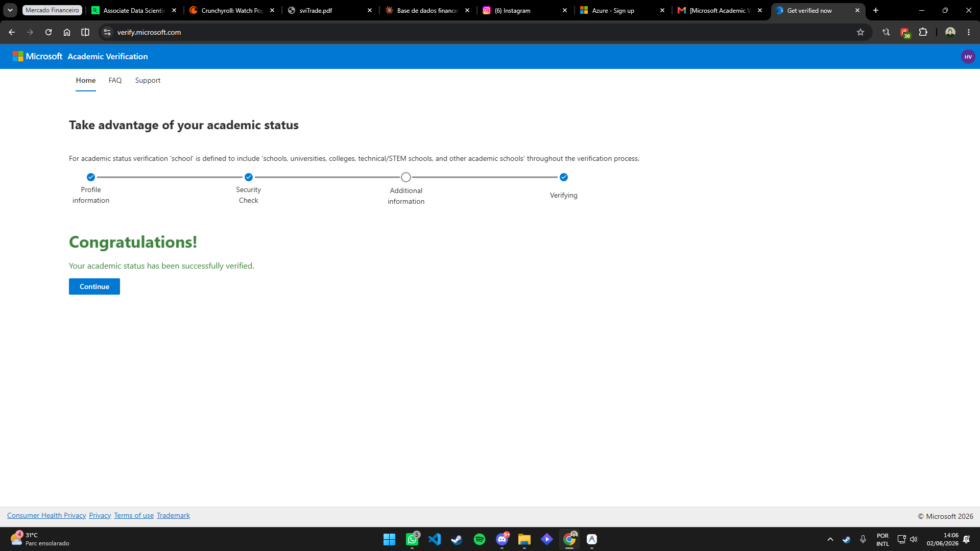The width and height of the screenshot is (980, 551).
Task: Click the Security Check step marker
Action: click(249, 177)
